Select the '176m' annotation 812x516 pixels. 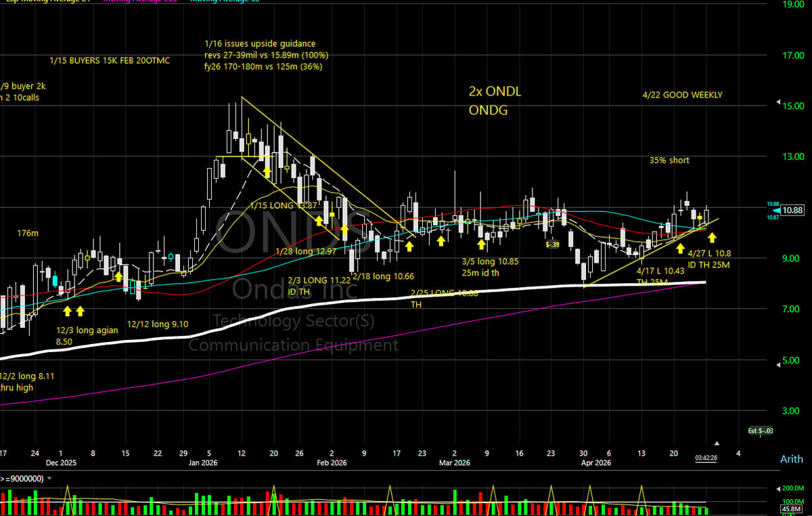tap(28, 233)
